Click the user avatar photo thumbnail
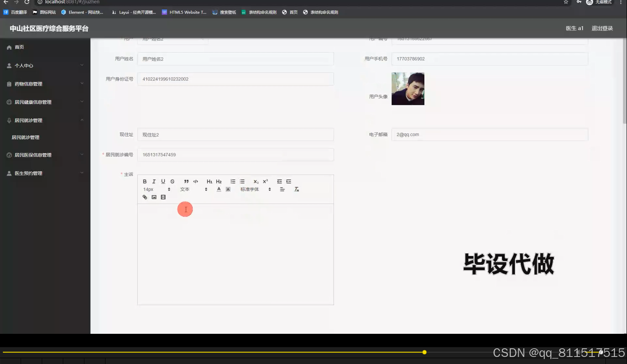The width and height of the screenshot is (627, 364). point(408,89)
